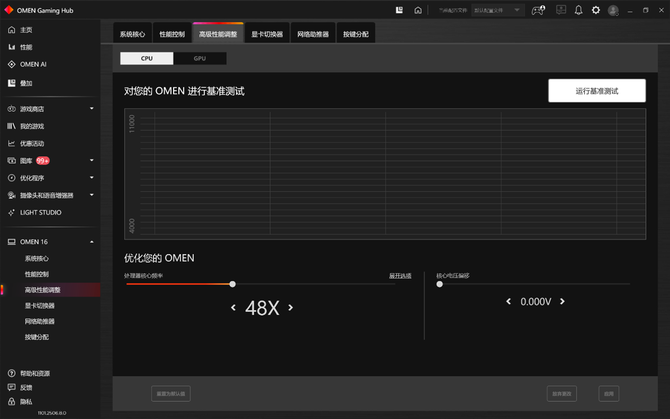Open 帮助和资源 help icon
Viewport: 670px width, 419px height.
click(x=11, y=373)
